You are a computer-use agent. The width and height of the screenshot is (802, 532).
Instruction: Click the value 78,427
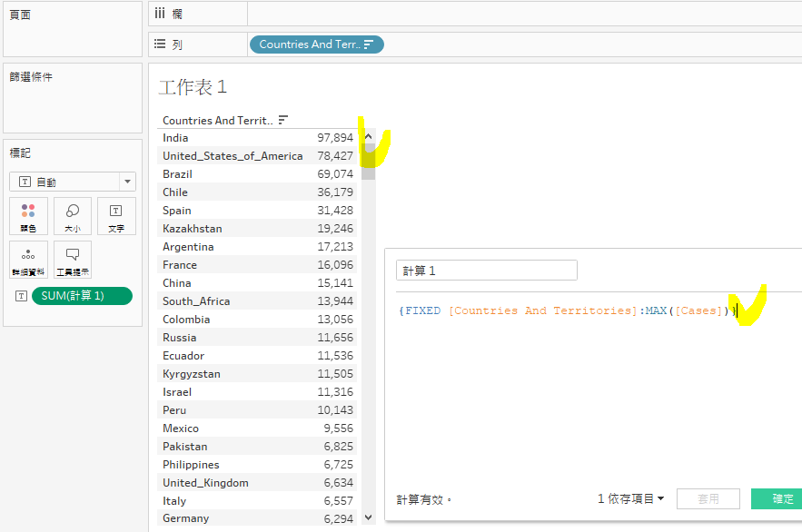[335, 156]
